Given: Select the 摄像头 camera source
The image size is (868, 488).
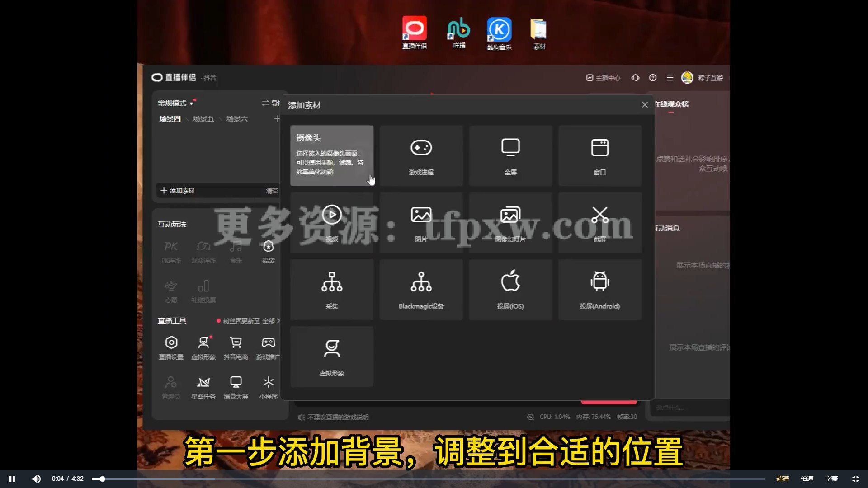Looking at the screenshot, I should [332, 156].
